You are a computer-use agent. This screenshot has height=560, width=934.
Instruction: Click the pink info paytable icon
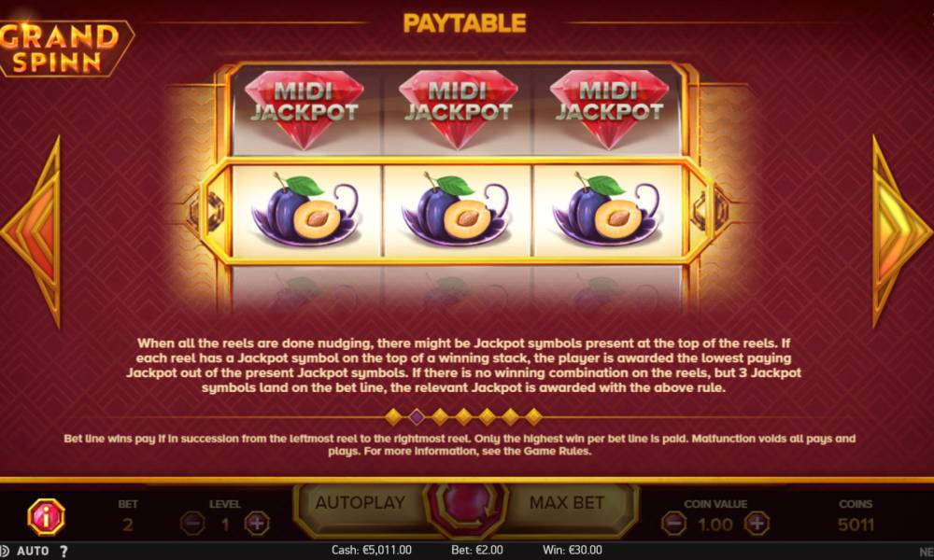46,516
